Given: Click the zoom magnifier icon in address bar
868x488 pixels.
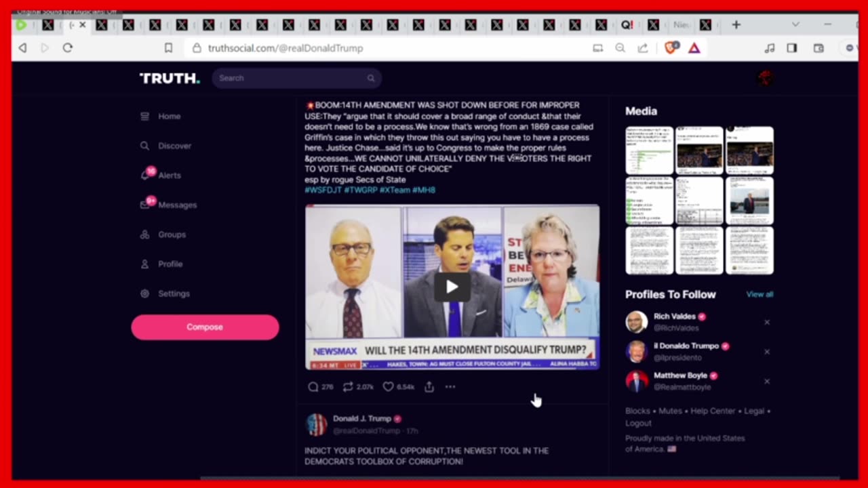Looking at the screenshot, I should coord(620,48).
